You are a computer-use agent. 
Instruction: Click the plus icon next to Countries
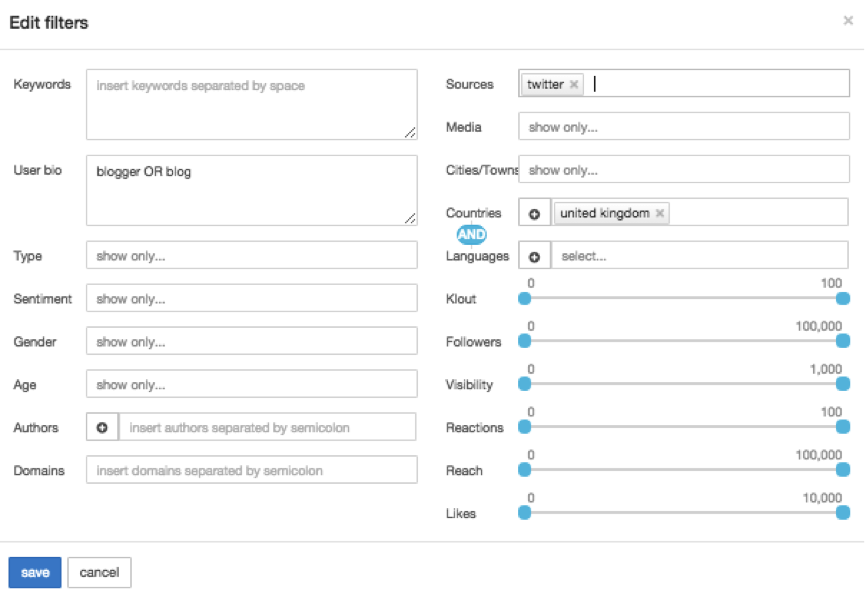[x=534, y=214]
